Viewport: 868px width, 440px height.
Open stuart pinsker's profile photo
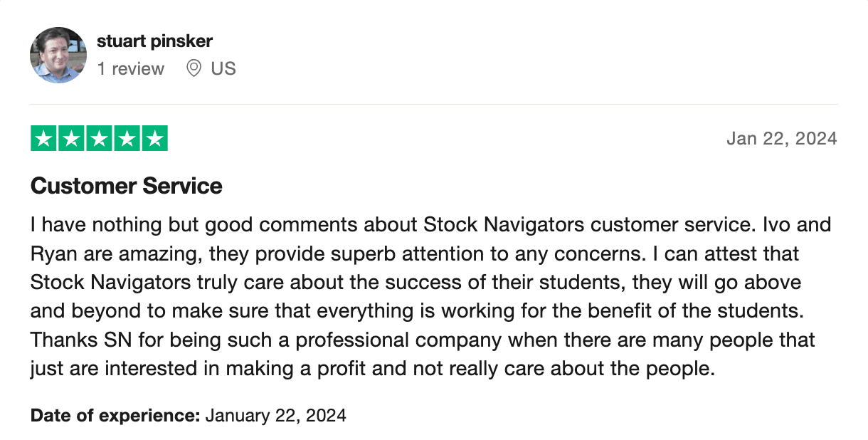point(58,55)
